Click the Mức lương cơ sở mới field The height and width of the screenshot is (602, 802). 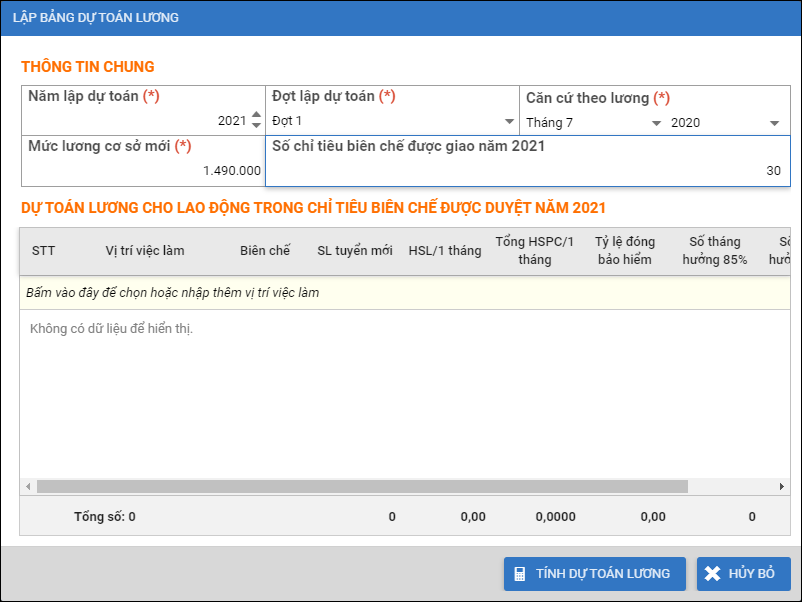click(143, 170)
